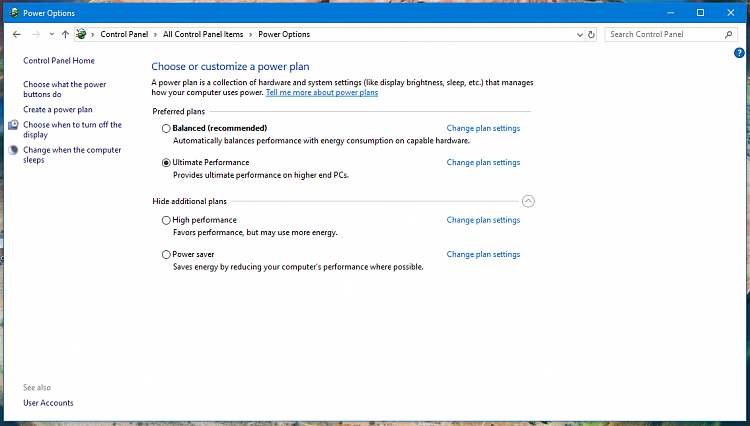Open the blue Help question mark

739,53
